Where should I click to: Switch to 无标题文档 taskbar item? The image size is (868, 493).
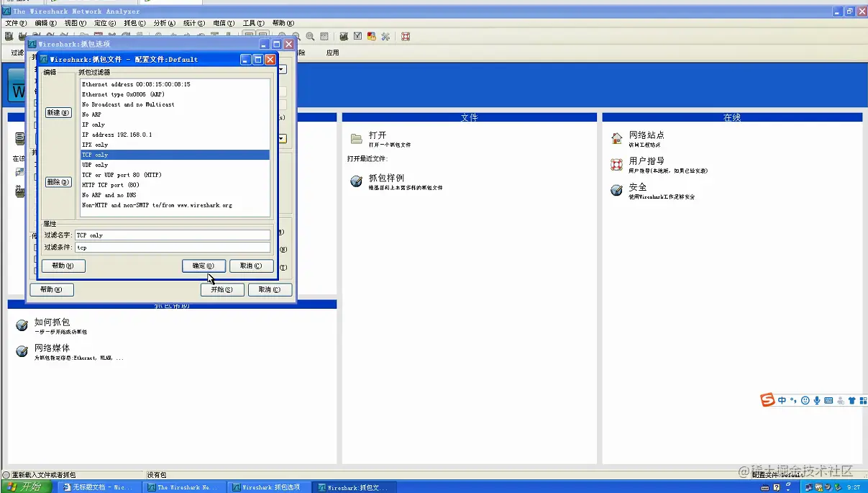click(x=98, y=487)
